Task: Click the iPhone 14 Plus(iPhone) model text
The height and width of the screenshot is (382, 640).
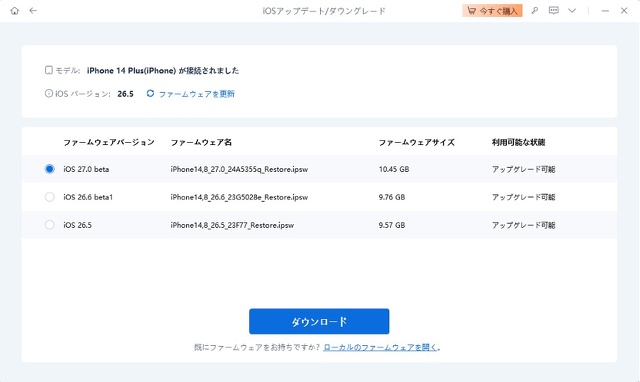Action: (x=131, y=71)
